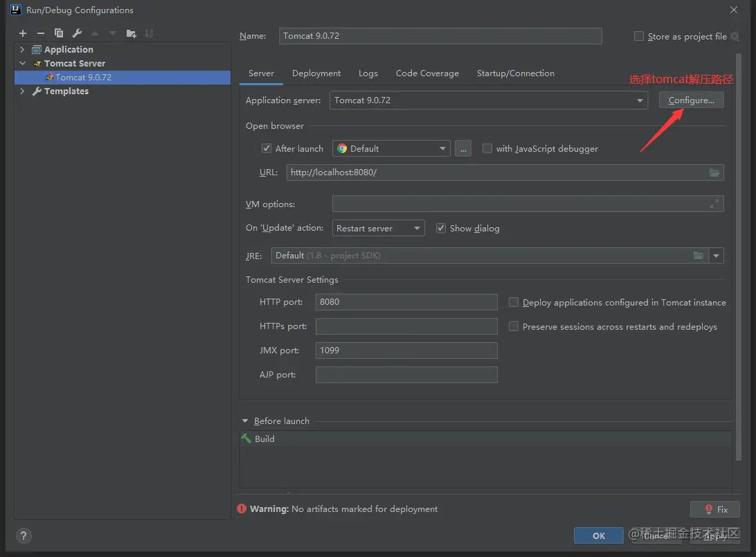Screen dimensions: 756x557
Task: Click the IntelliJ icon in title bar
Action: (16, 10)
